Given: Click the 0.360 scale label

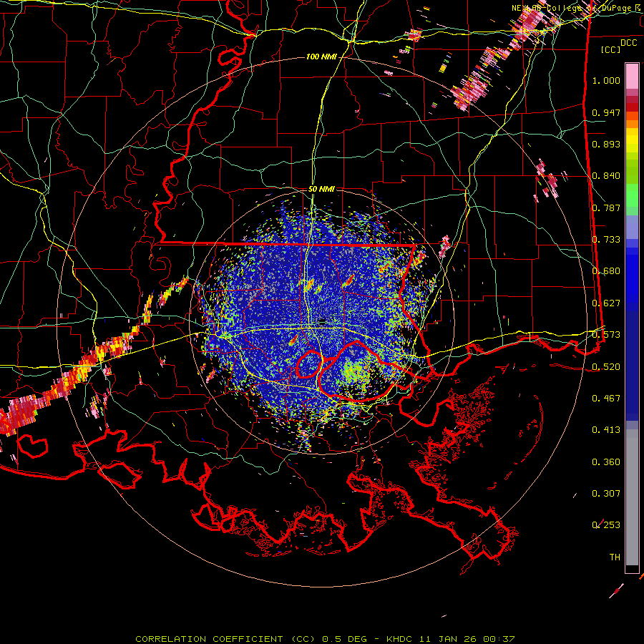Looking at the screenshot, I should pos(606,462).
